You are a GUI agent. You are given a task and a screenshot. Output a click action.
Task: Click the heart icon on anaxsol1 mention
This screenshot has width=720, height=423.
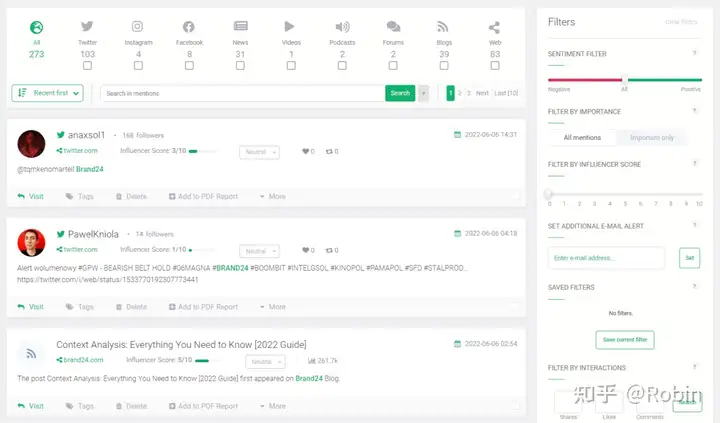(x=305, y=151)
